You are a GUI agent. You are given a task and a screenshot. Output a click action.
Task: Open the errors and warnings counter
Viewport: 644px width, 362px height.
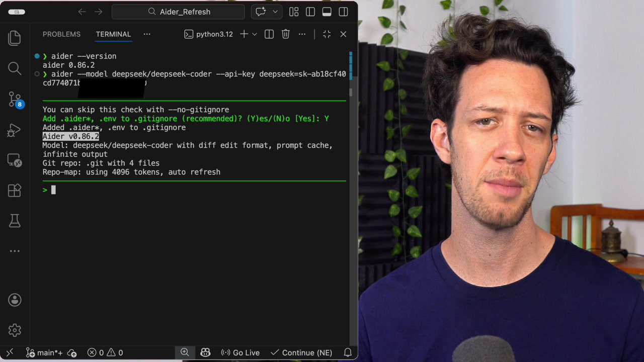coord(105,353)
